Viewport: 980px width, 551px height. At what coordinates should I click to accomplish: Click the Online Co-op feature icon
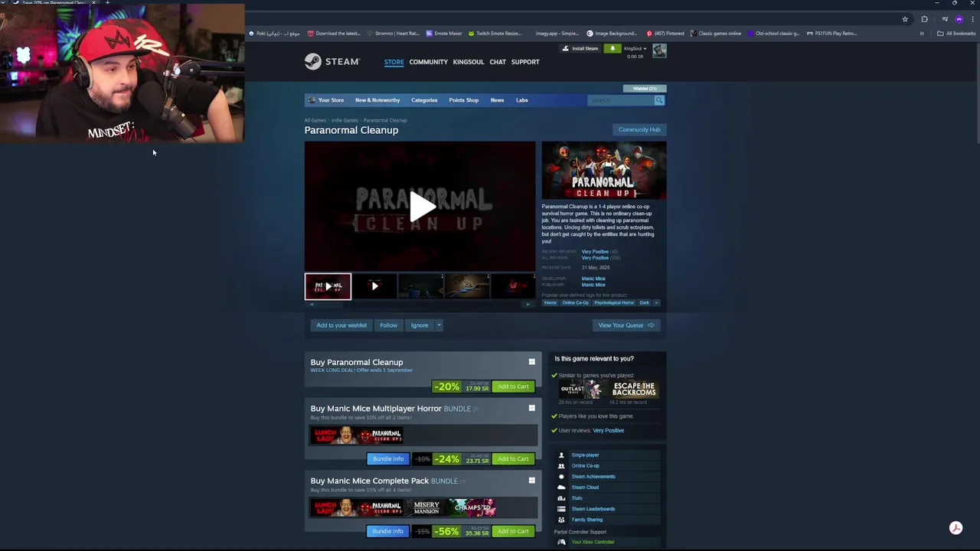(561, 466)
